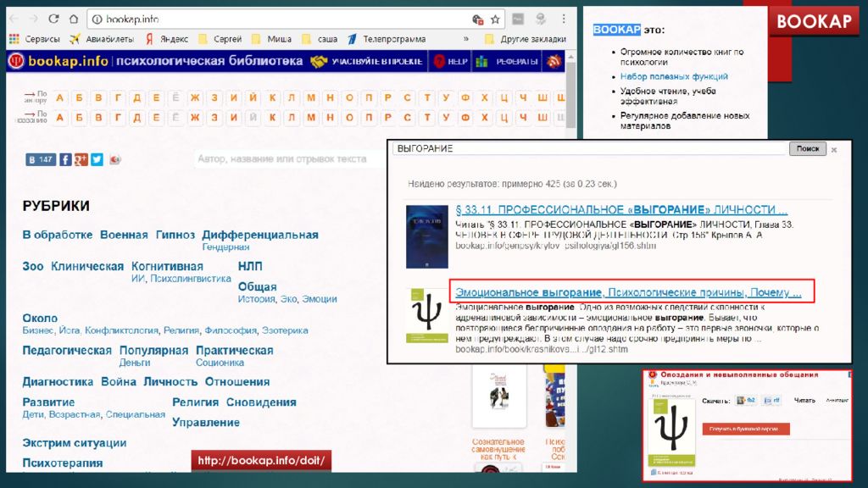Open Телепрограмма bookmark
868x488 pixels.
click(x=387, y=39)
